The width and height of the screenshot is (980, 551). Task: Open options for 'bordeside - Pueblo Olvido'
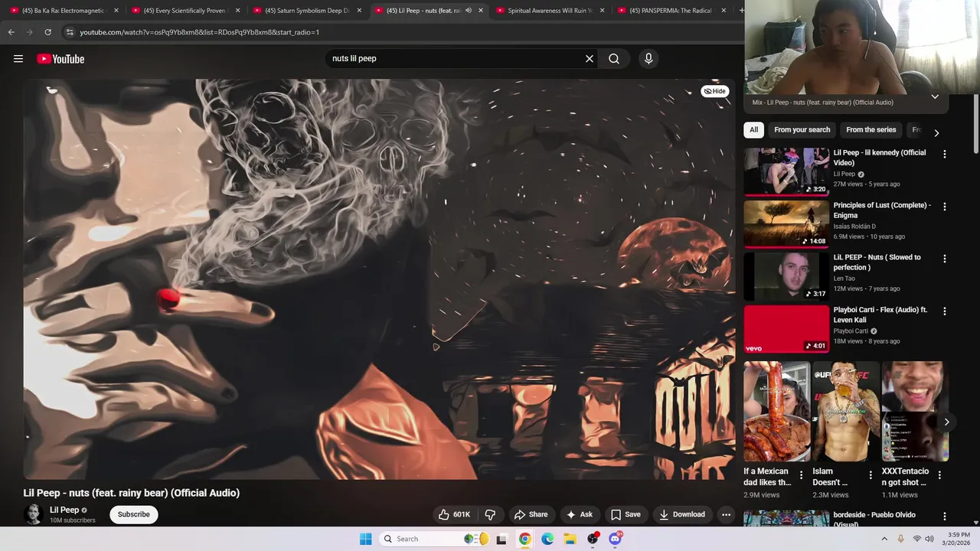tap(944, 517)
